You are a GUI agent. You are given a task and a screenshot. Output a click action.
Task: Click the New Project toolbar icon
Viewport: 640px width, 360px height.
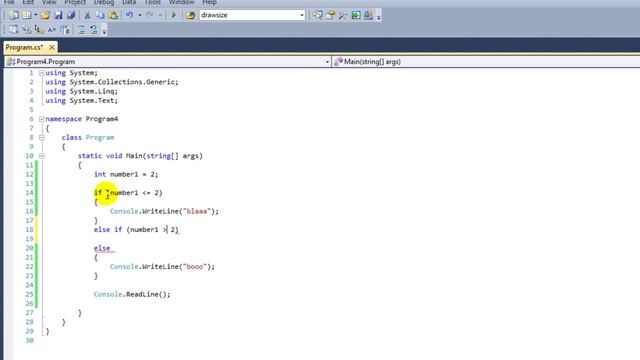[13, 16]
